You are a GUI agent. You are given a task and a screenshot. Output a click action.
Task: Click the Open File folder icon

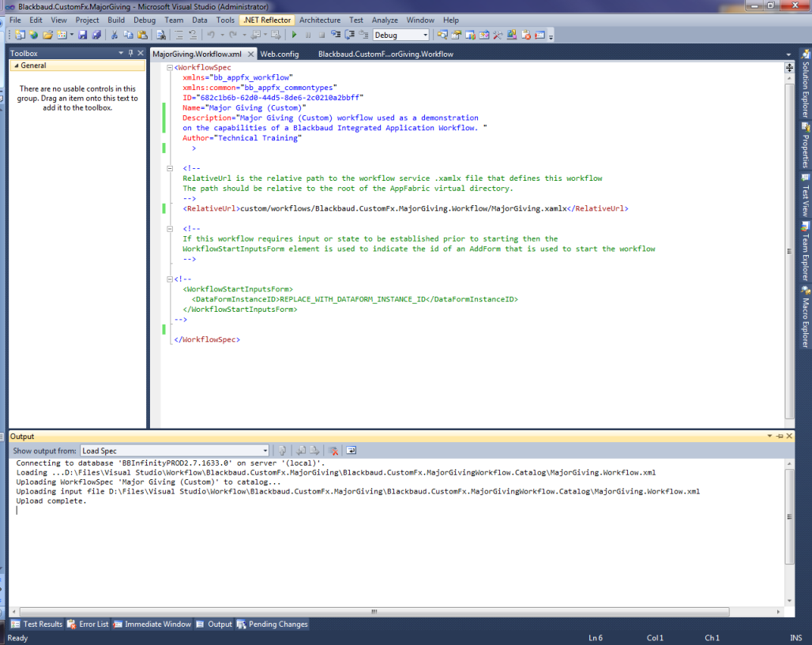click(48, 35)
